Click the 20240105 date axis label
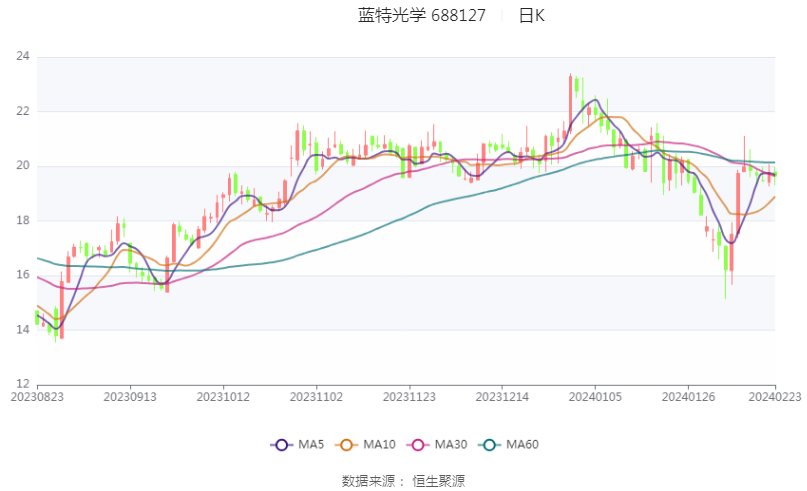Screen dimensions: 807x491 click(x=595, y=397)
